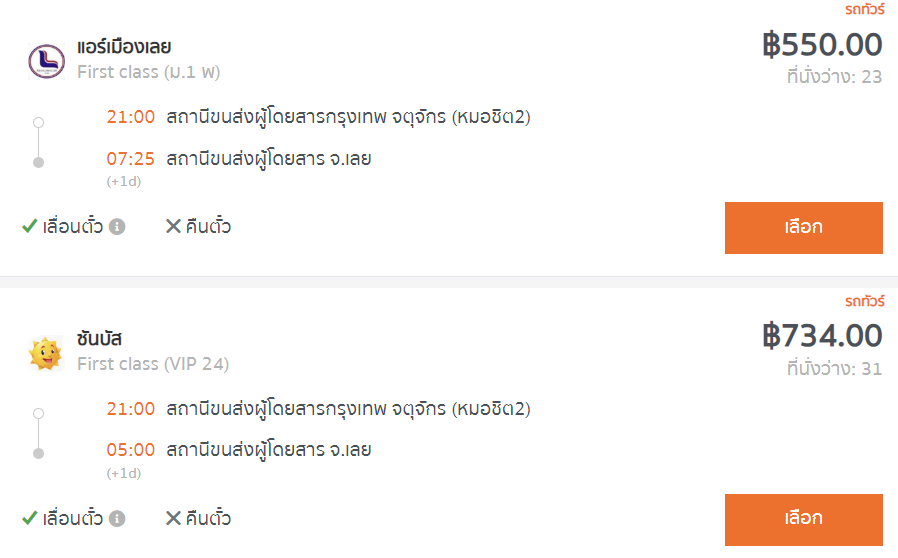Click green checkmark for เลื่อนตั๋ว in ซันบัส trip

(x=29, y=518)
